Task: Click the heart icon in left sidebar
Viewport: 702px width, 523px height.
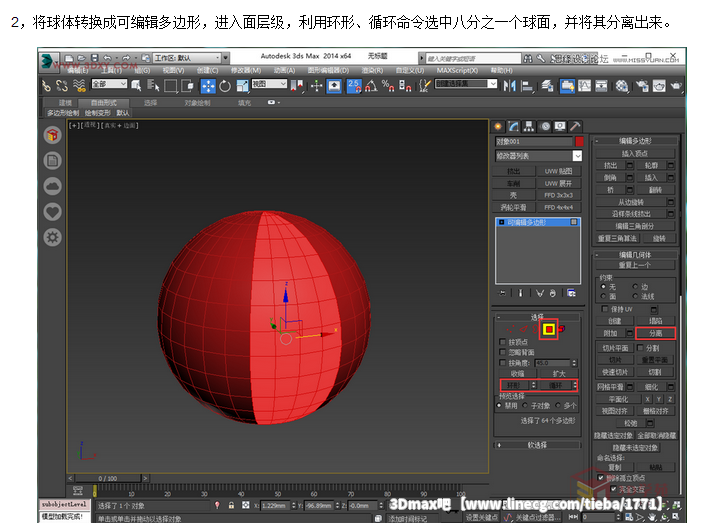Action: pos(52,212)
